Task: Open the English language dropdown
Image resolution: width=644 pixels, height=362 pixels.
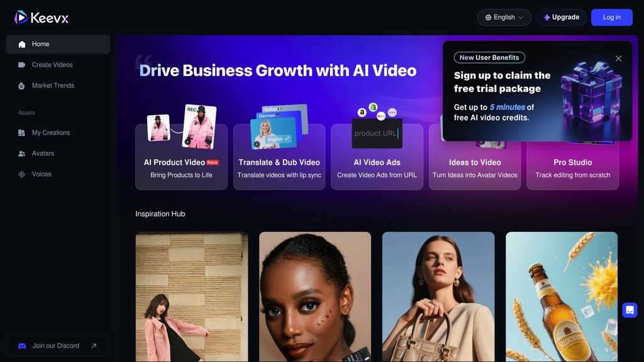Action: pos(504,18)
